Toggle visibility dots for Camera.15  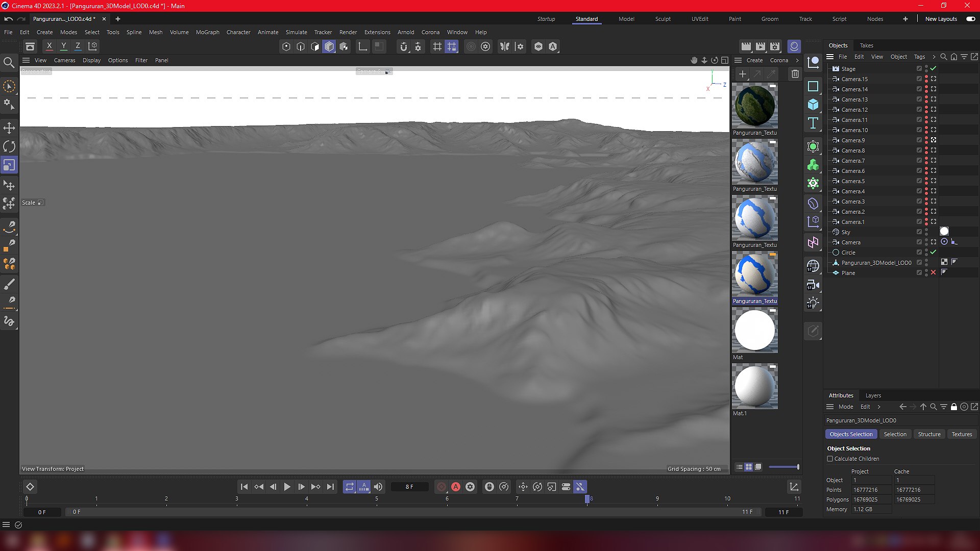tap(926, 79)
